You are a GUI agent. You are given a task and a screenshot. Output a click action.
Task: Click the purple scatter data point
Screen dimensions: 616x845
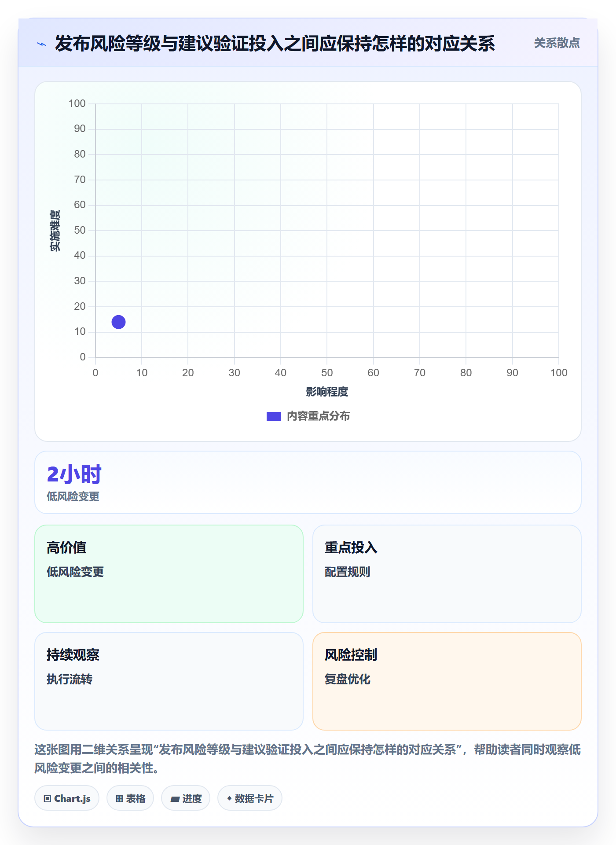118,322
